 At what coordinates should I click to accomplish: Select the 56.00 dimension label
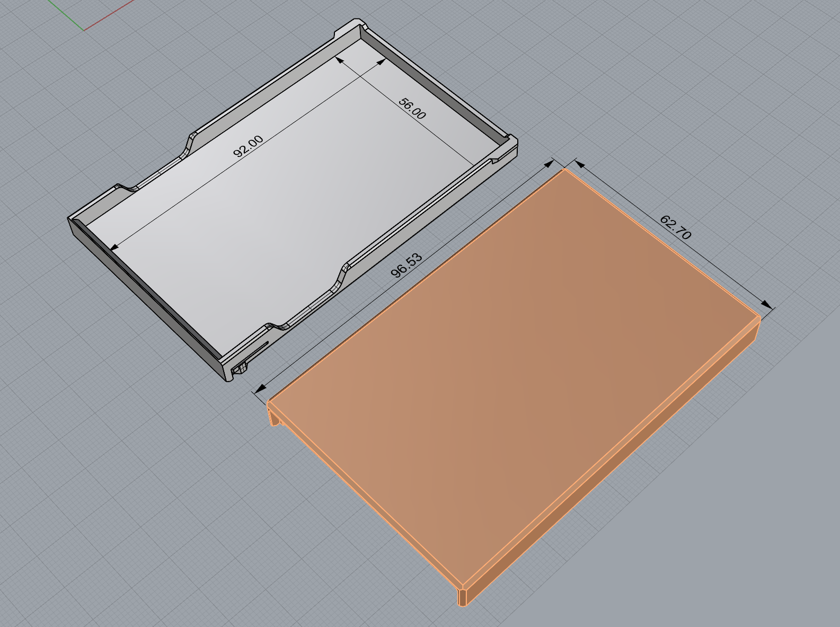(x=412, y=109)
